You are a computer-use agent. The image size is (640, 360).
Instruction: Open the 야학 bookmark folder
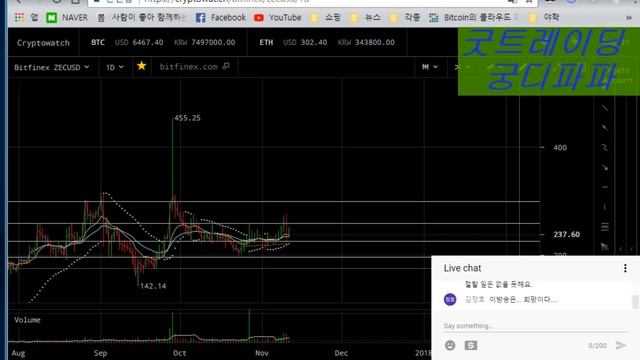coord(544,18)
